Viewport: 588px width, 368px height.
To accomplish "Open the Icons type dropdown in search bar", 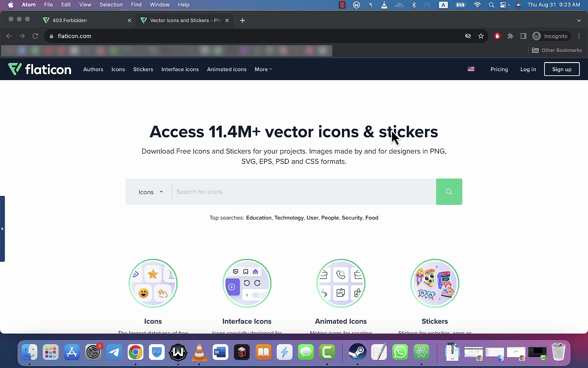I will coord(150,192).
